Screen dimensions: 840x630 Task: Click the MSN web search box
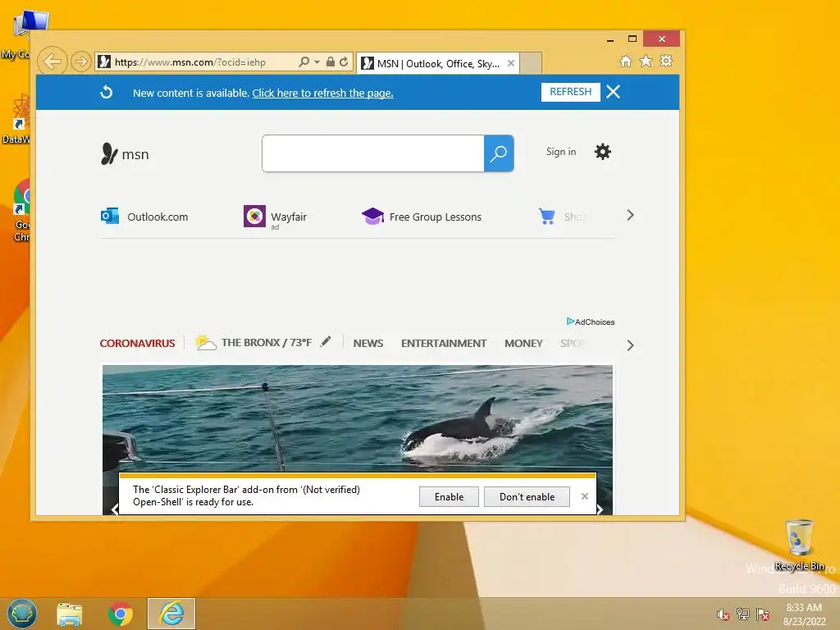point(373,153)
